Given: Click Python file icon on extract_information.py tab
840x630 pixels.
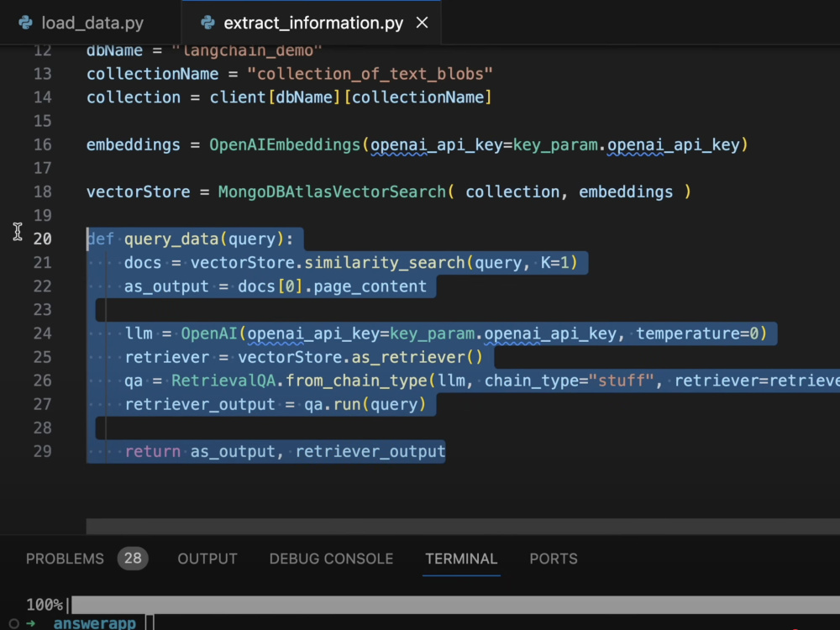Looking at the screenshot, I should pyautogui.click(x=207, y=23).
